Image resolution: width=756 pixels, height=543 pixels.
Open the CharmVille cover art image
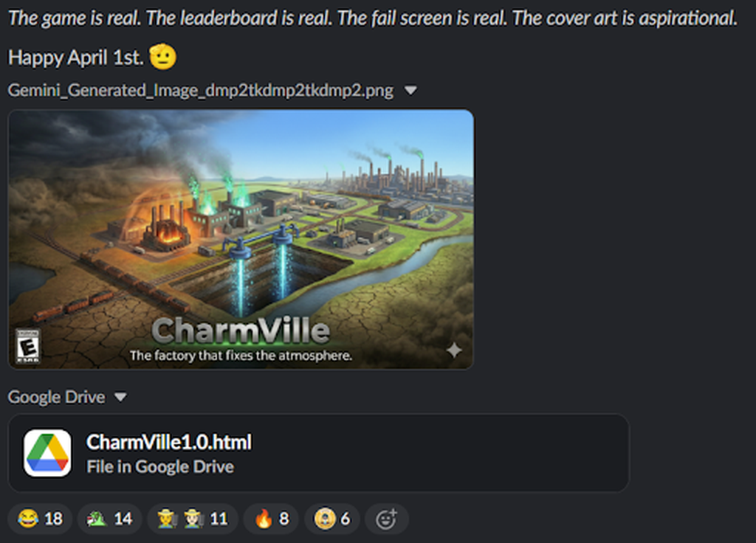pyautogui.click(x=241, y=239)
